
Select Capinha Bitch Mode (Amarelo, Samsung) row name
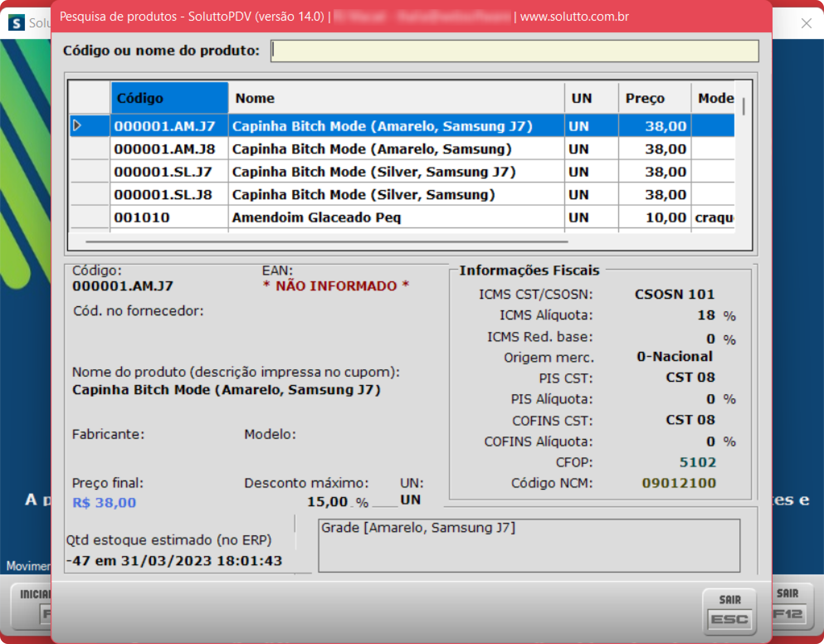point(396,149)
